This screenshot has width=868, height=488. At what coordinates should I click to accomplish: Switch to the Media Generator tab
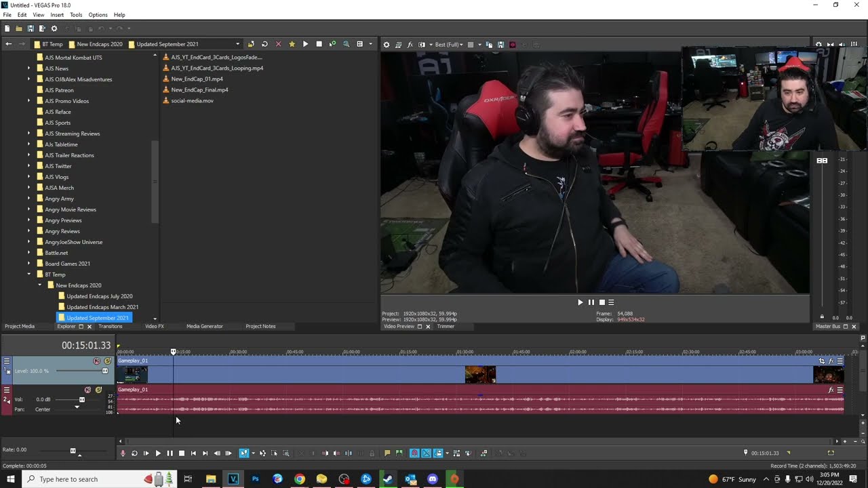tap(205, 327)
